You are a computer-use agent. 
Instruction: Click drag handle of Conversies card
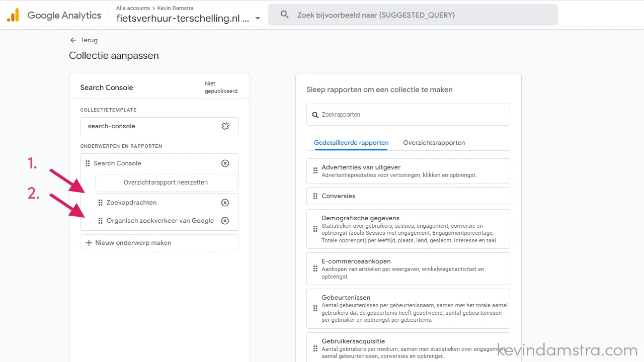coord(315,196)
